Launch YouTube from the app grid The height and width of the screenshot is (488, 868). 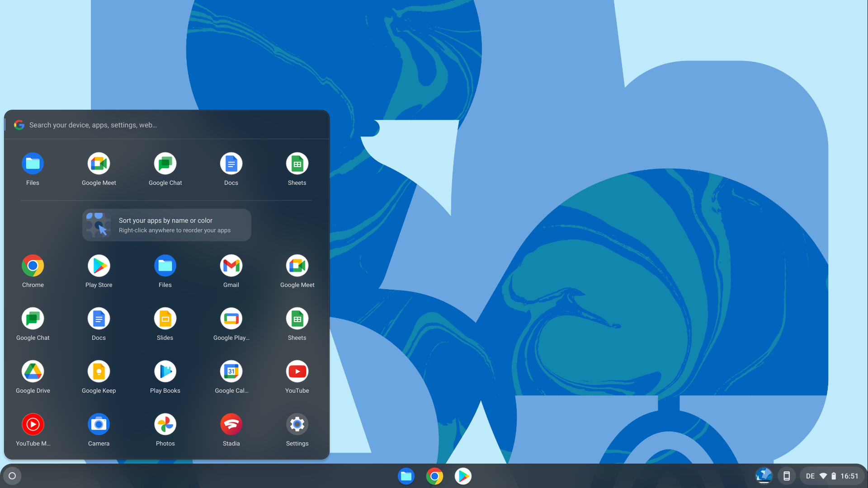(x=297, y=371)
